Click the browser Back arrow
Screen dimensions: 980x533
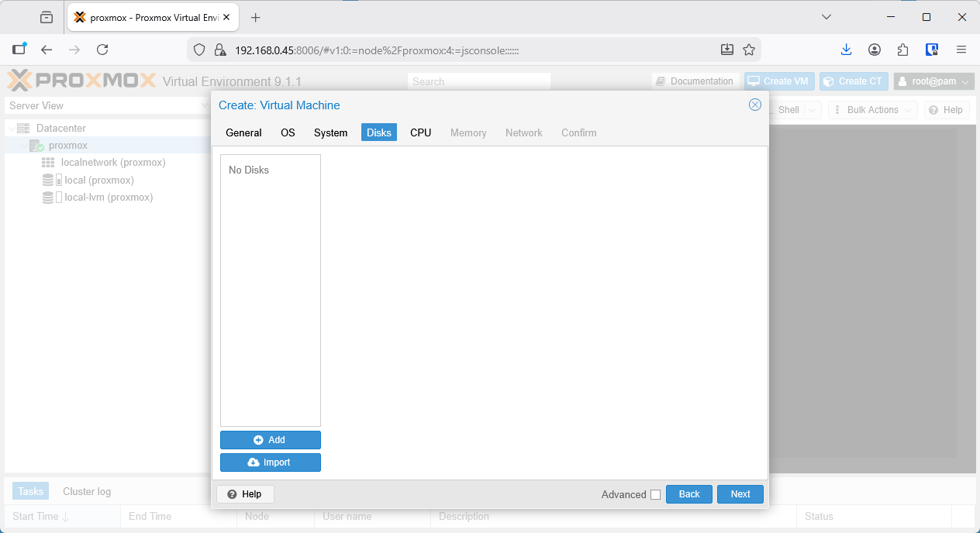point(47,50)
